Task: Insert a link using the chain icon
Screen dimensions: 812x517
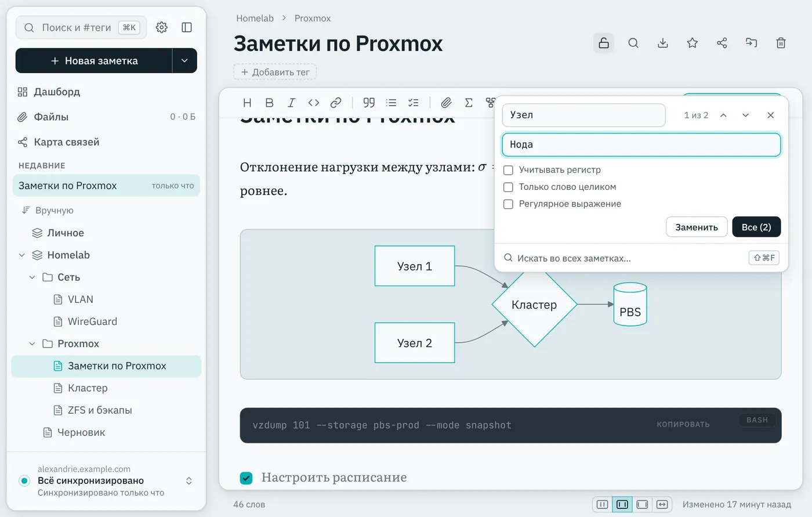Action: (x=336, y=103)
